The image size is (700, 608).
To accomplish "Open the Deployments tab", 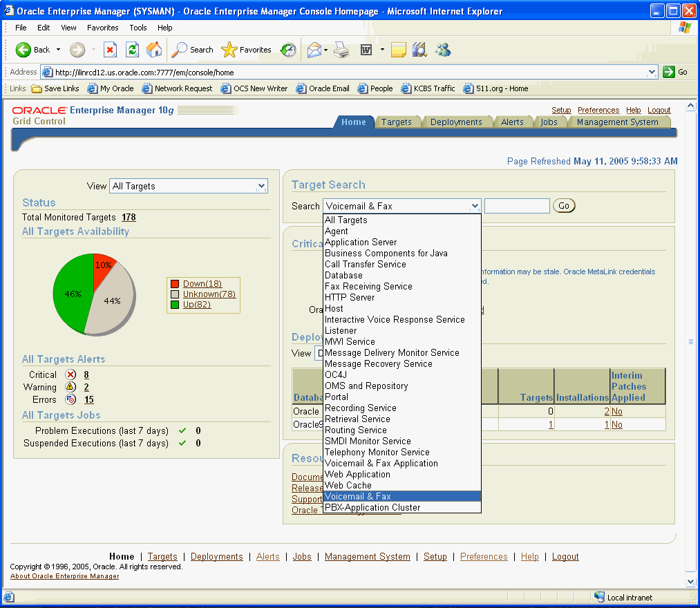I will point(457,122).
